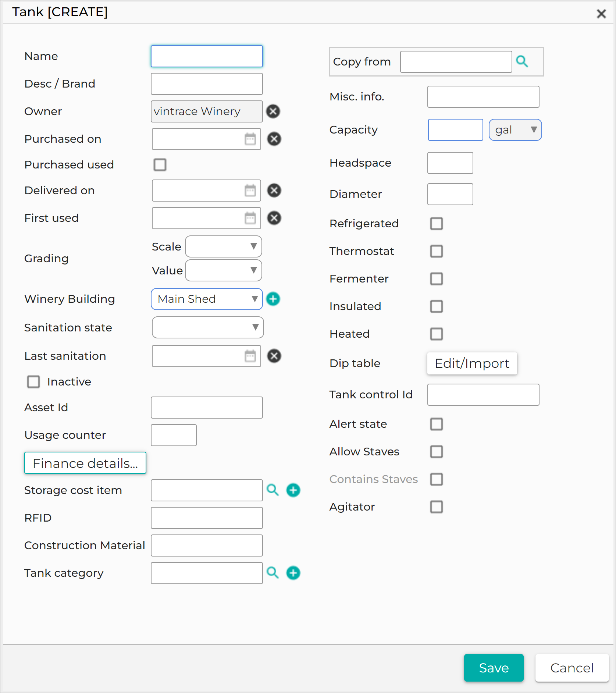Viewport: 616px width, 693px height.
Task: Open the Delivered on calendar picker
Action: point(250,191)
